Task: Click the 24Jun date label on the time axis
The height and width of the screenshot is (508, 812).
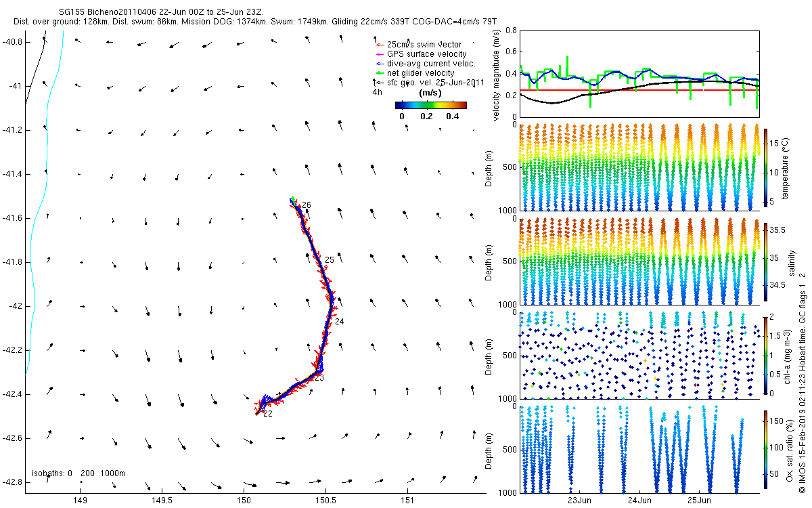Action: [x=639, y=501]
